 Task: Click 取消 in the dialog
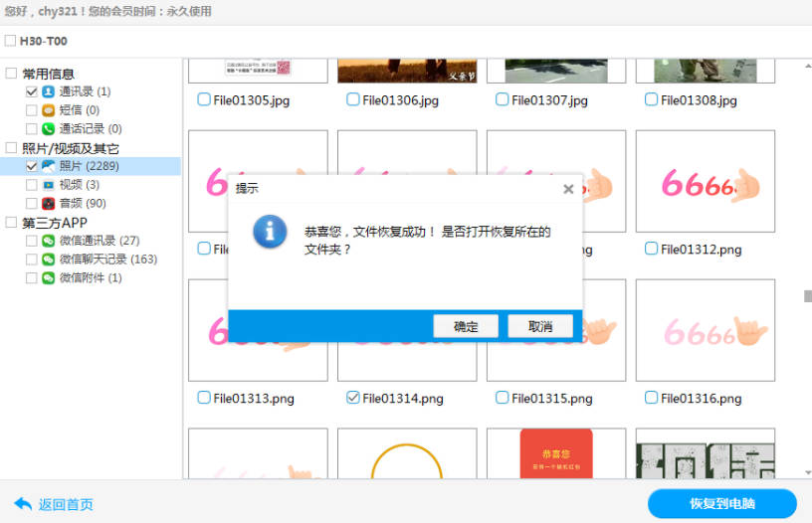540,326
